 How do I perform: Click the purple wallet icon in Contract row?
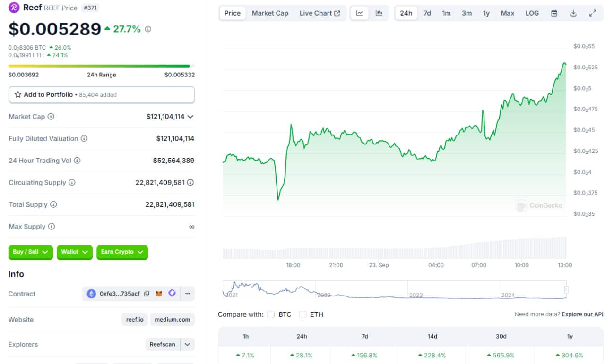tap(172, 293)
